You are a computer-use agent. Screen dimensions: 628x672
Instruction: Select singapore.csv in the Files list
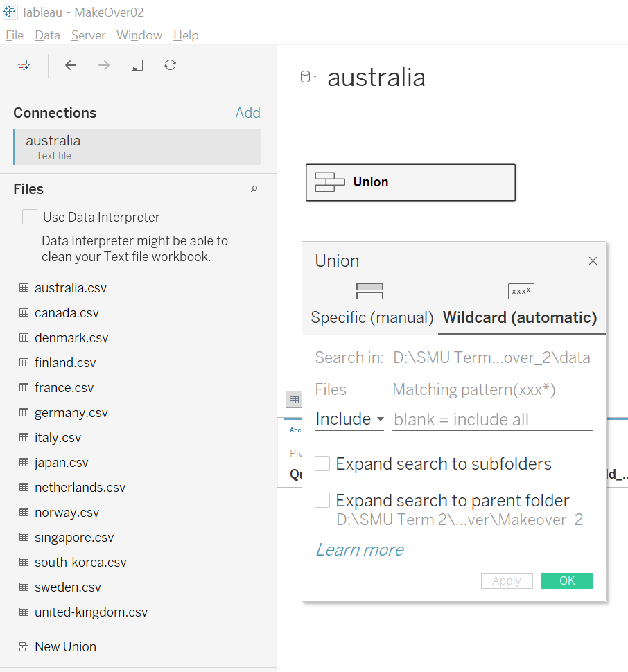click(x=74, y=538)
